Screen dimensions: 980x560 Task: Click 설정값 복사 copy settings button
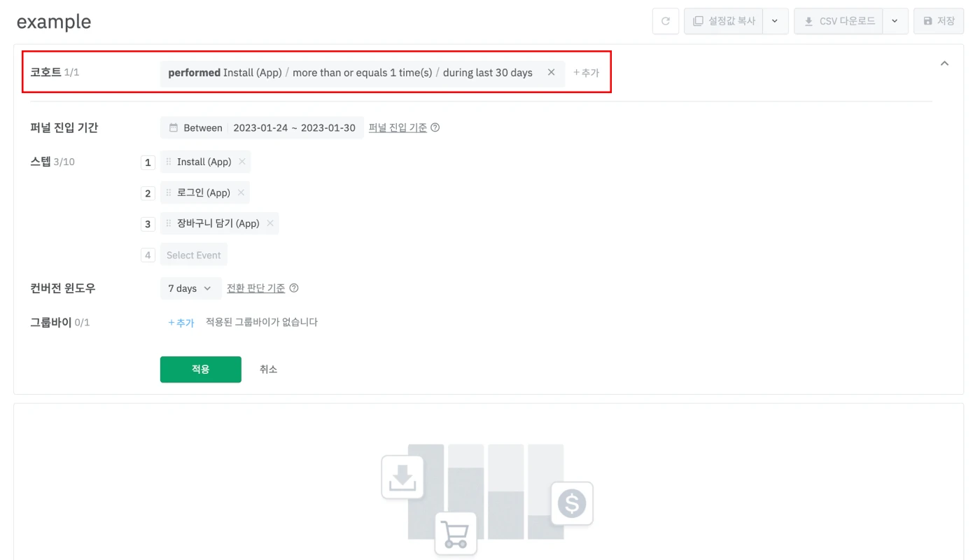coord(724,21)
